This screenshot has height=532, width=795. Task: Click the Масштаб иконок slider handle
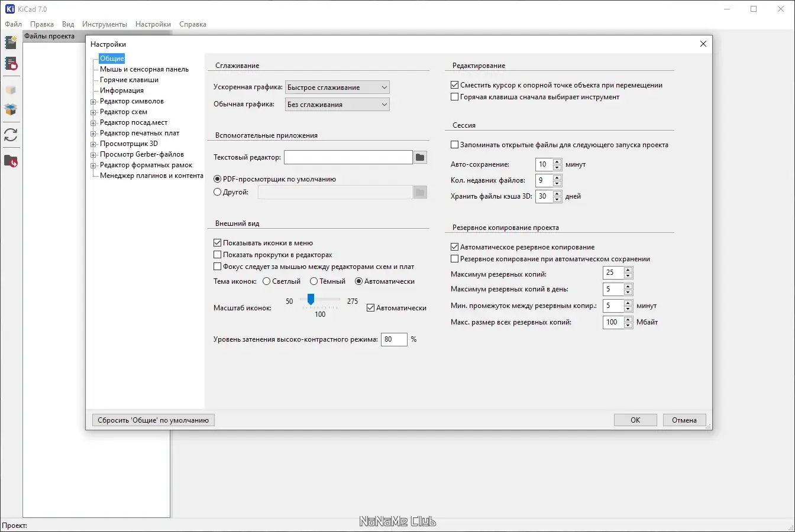311,300
